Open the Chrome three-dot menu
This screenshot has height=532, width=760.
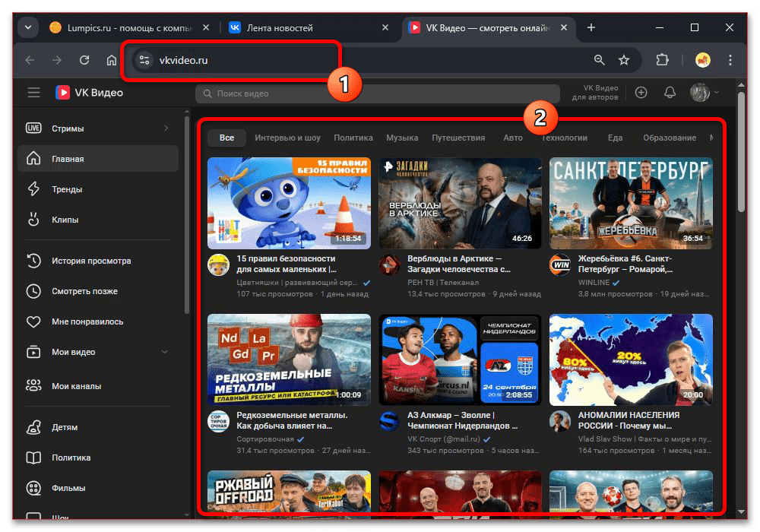730,60
